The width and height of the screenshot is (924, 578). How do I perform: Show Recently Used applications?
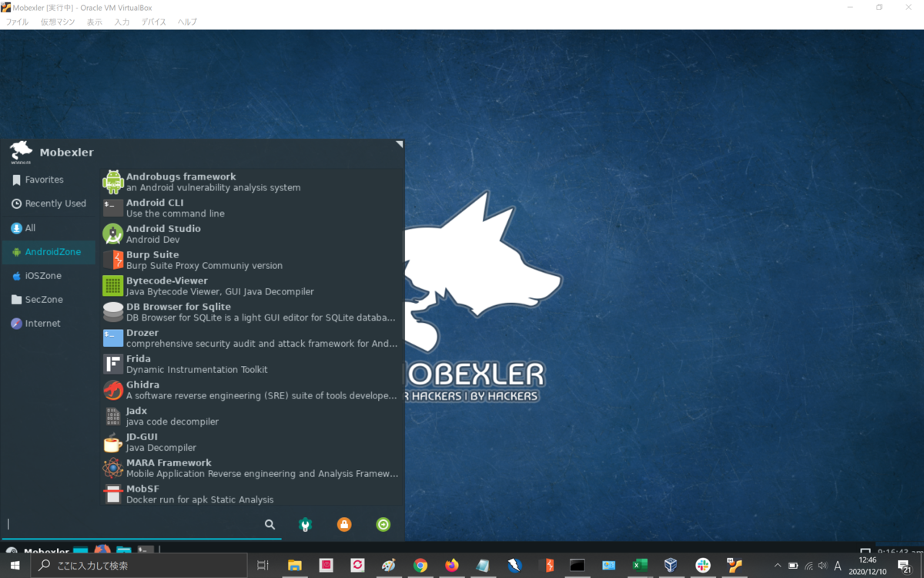pyautogui.click(x=49, y=203)
